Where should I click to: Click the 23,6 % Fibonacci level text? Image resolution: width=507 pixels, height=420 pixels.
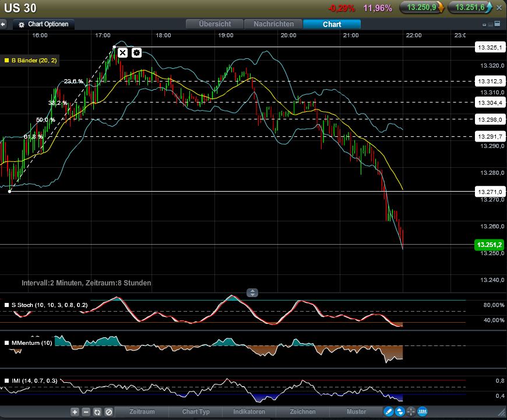coord(73,81)
